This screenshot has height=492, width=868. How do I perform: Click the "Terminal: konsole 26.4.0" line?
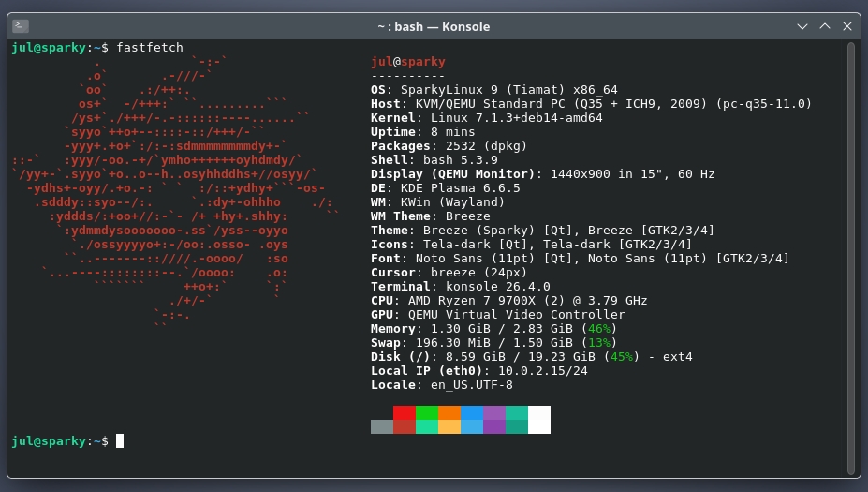click(x=461, y=287)
